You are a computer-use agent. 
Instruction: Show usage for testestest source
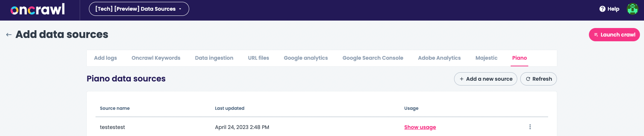pyautogui.click(x=420, y=127)
